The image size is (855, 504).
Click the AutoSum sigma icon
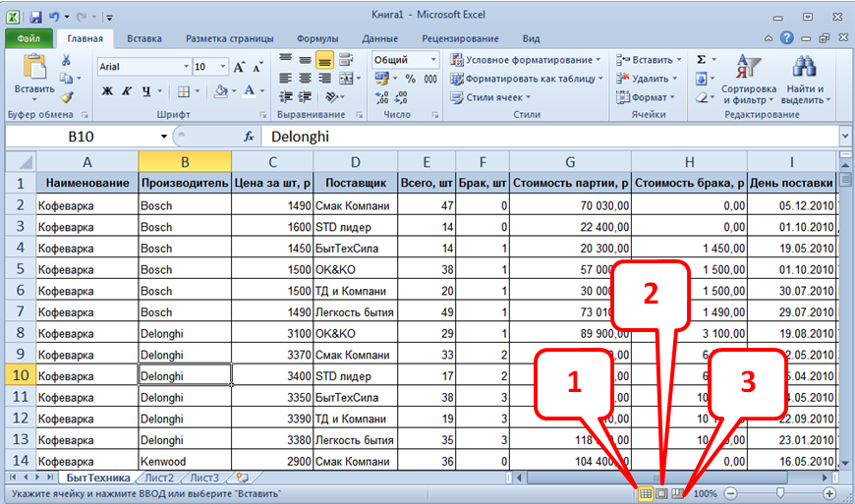701,60
